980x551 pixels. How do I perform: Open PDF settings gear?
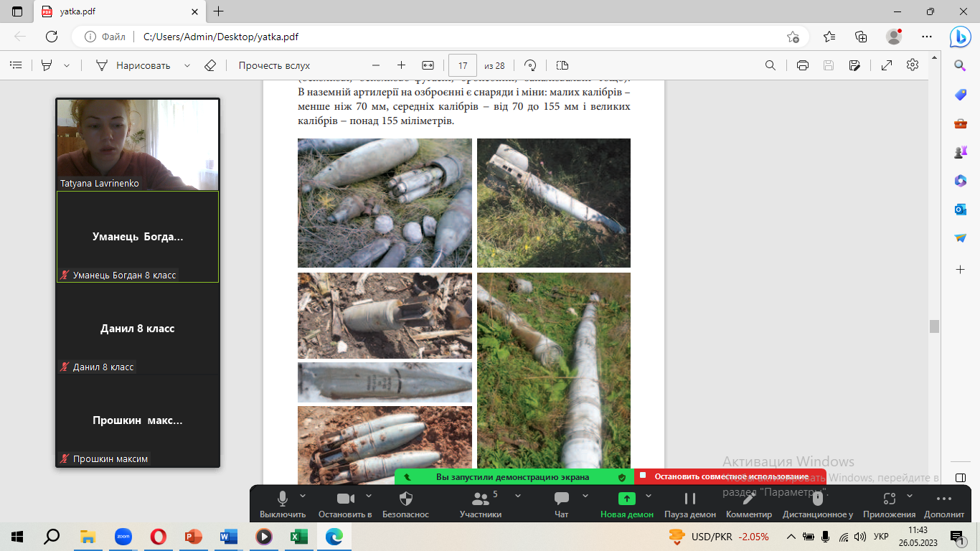913,65
